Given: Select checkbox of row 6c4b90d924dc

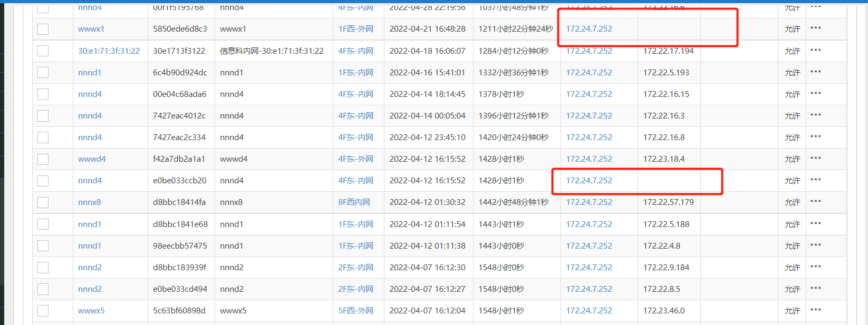Looking at the screenshot, I should (x=43, y=73).
